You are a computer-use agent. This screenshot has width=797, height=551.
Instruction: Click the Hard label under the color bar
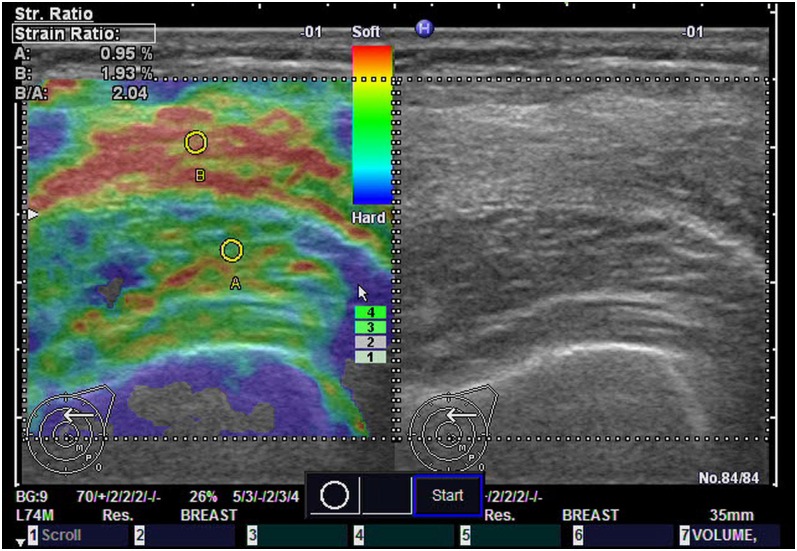click(368, 218)
